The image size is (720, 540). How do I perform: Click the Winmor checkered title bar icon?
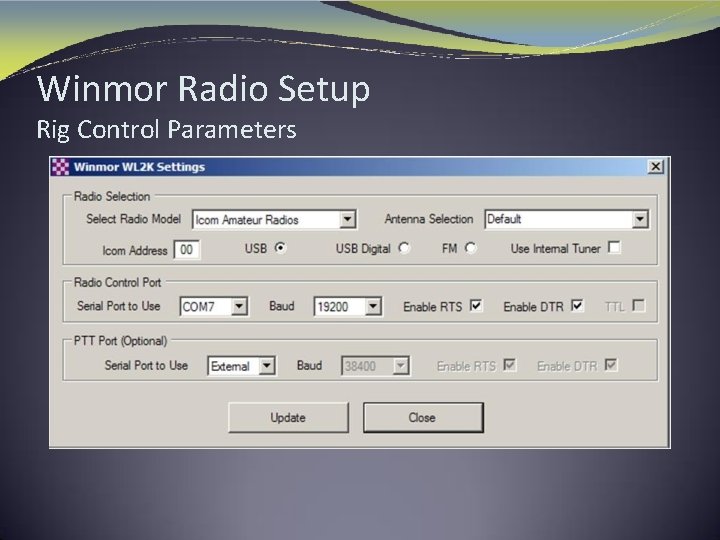pos(60,167)
